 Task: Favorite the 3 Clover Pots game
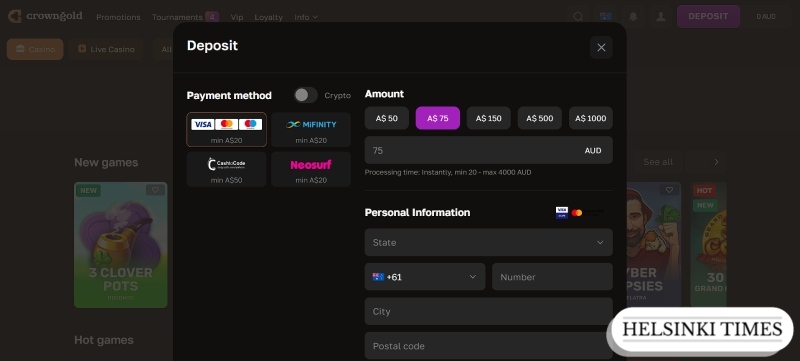point(155,190)
